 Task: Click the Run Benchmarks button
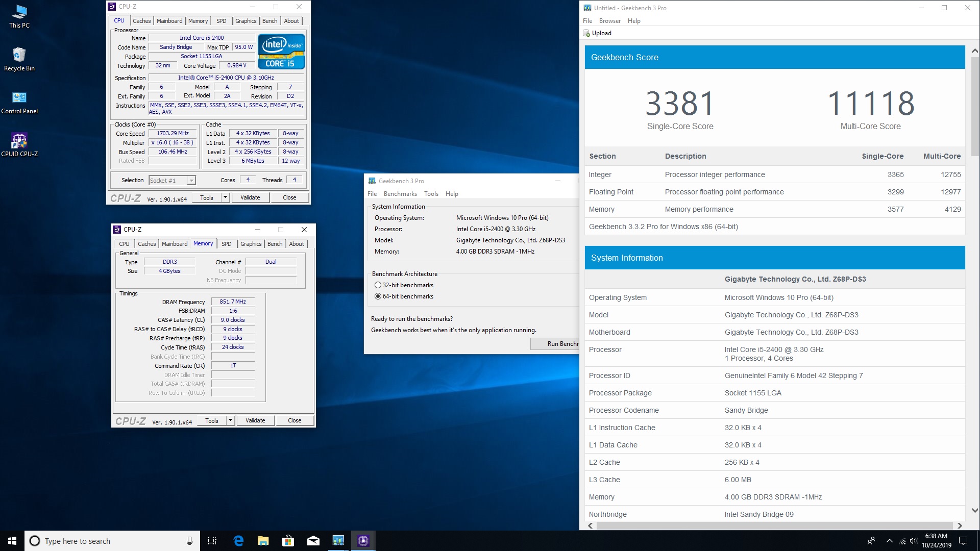tap(555, 344)
